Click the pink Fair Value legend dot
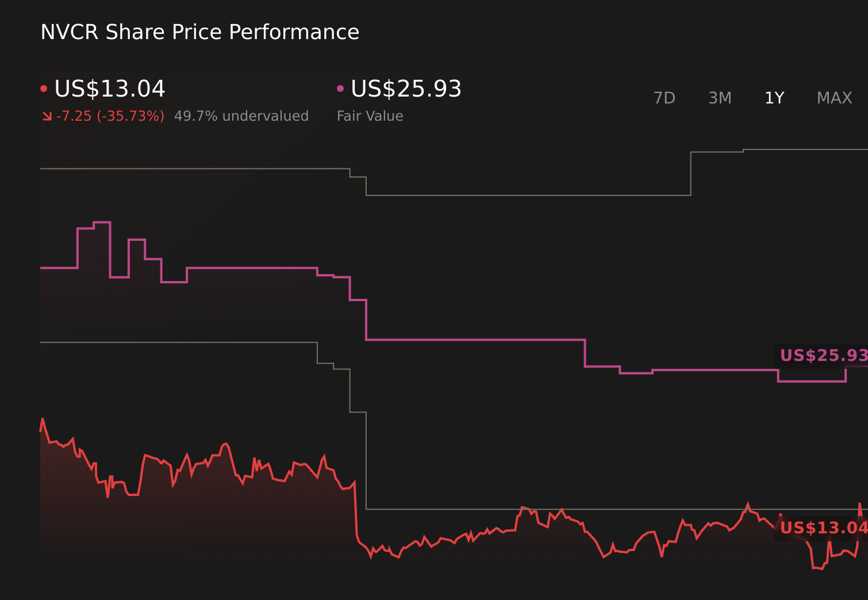The width and height of the screenshot is (868, 600). (340, 87)
